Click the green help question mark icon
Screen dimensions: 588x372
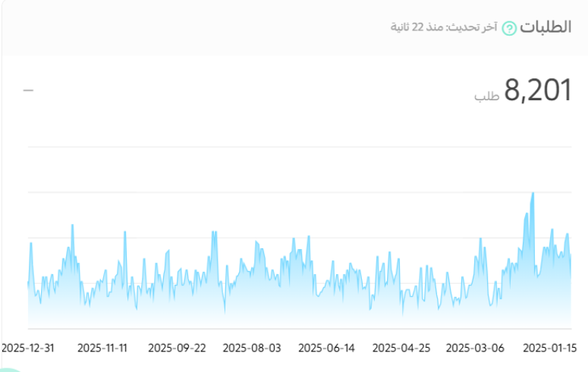(509, 28)
